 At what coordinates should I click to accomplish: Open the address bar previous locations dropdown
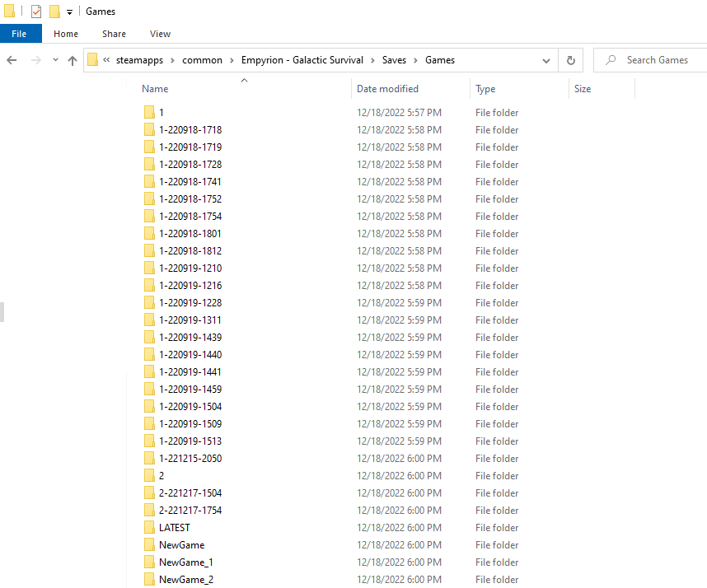[545, 60]
